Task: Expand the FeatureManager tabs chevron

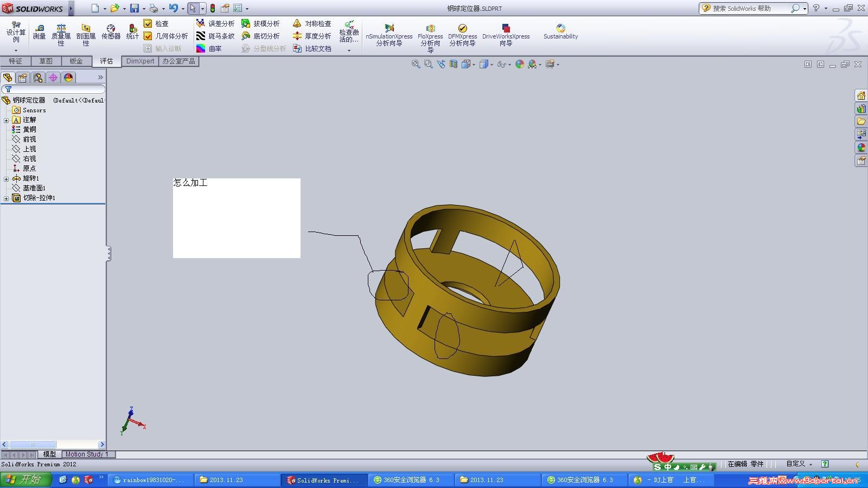Action: (x=100, y=78)
